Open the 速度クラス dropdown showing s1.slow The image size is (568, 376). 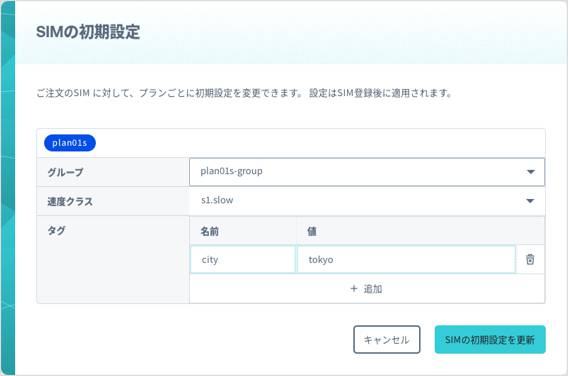(x=367, y=201)
